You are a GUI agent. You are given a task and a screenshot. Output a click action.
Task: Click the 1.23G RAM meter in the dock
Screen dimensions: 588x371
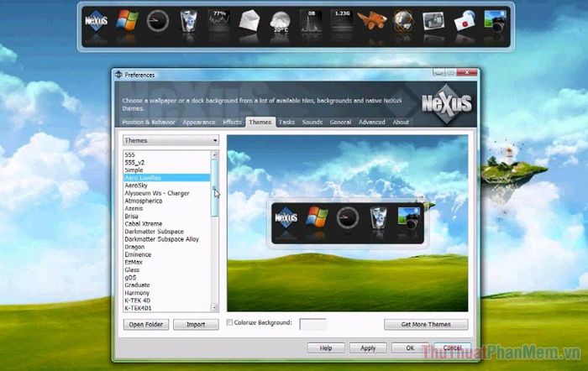[342, 21]
